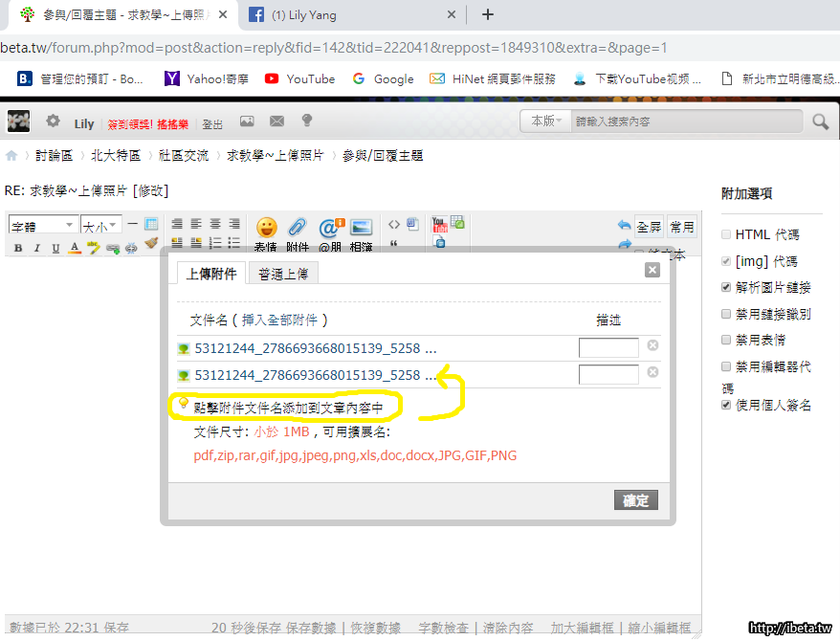Click the first attachment description field
This screenshot has width=840, height=641.
[608, 348]
